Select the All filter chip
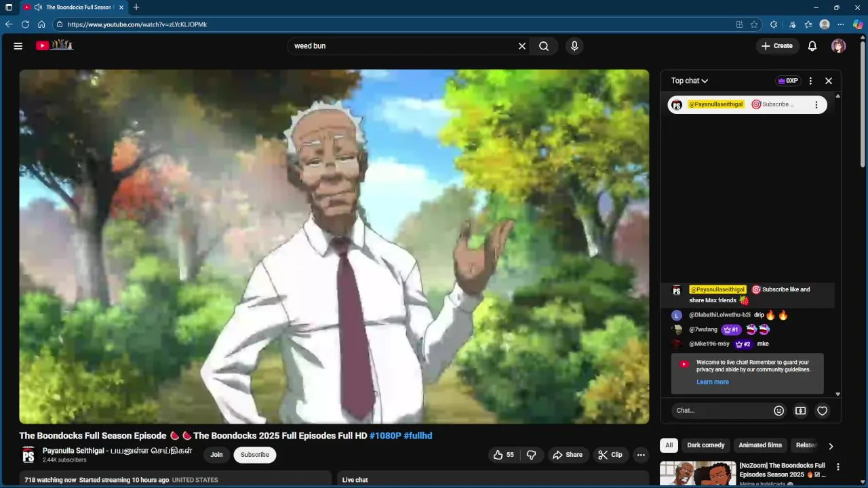 669,445
